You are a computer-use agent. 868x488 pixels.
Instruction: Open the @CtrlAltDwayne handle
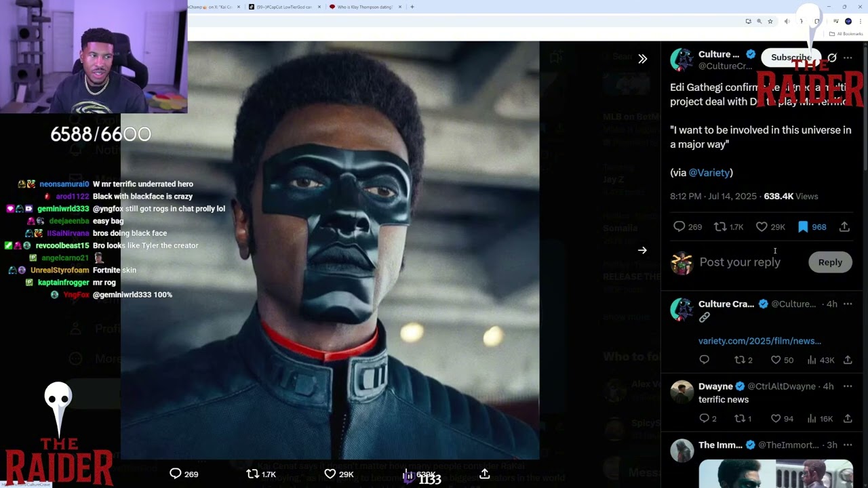[781, 386]
